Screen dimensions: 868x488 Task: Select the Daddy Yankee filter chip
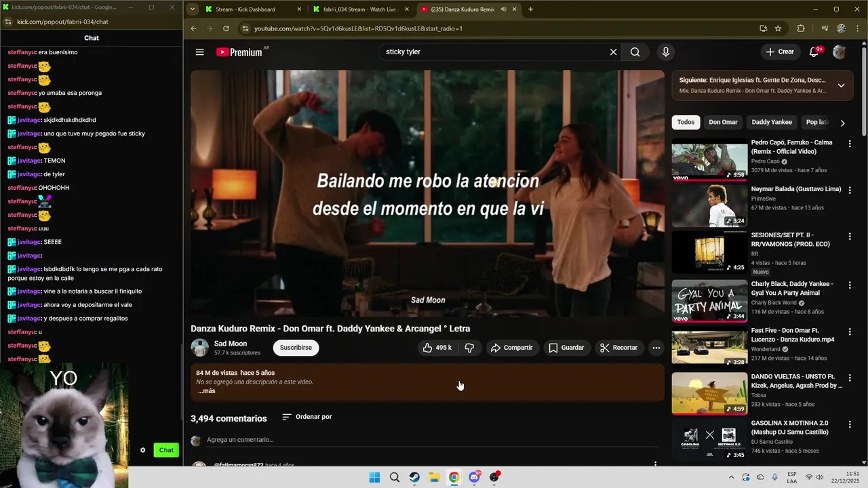pyautogui.click(x=772, y=122)
